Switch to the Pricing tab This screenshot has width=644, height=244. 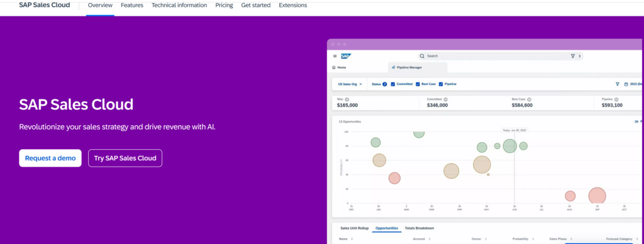pos(224,5)
